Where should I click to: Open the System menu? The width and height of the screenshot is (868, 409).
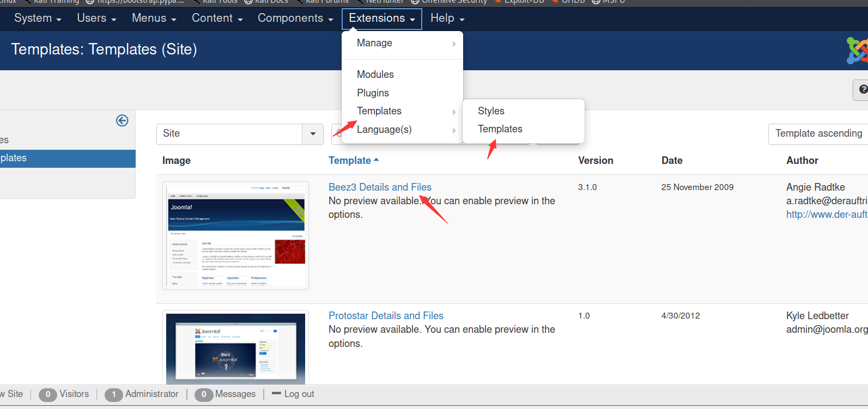click(38, 18)
